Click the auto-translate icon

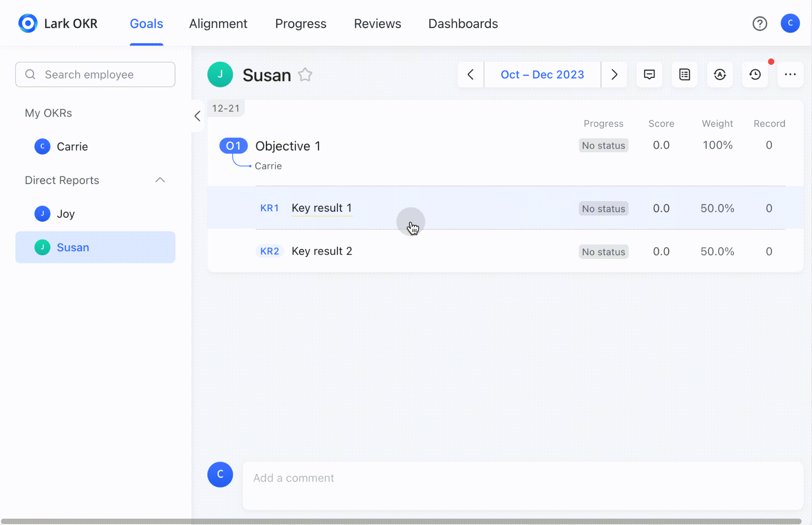point(720,74)
